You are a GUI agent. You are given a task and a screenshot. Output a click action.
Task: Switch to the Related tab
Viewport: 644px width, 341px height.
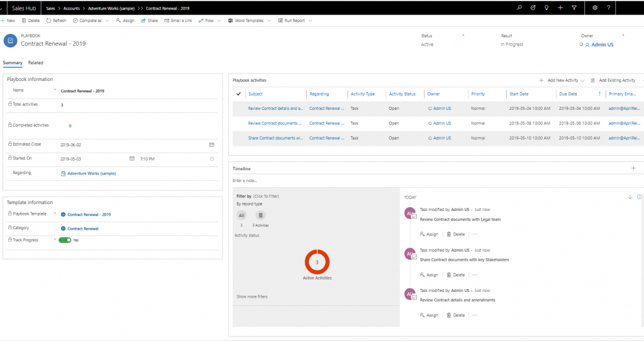coord(36,63)
